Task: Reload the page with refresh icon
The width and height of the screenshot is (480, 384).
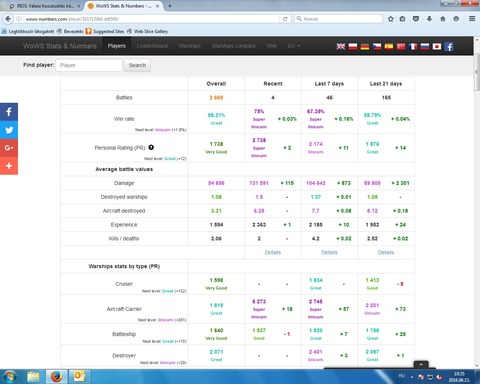Action: tap(285, 19)
